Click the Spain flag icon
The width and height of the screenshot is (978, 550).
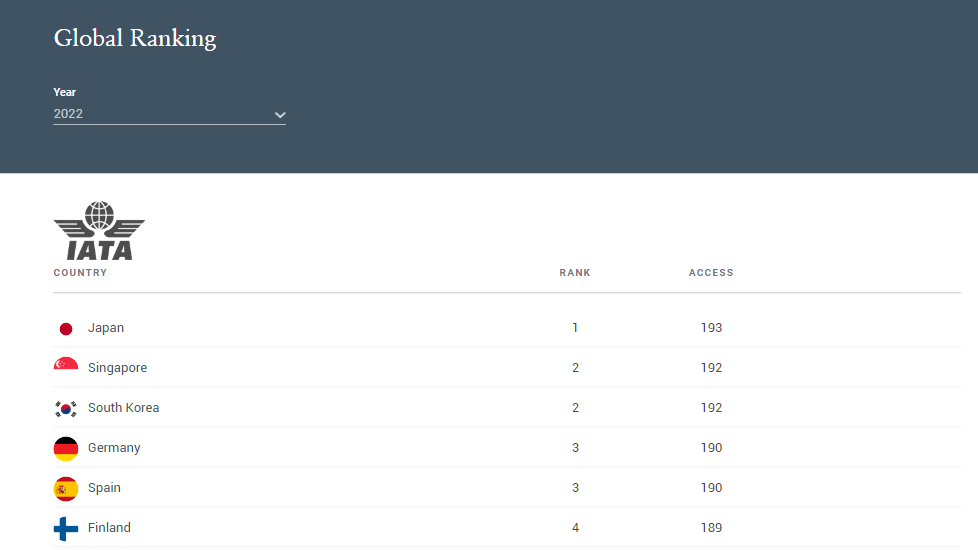point(65,488)
